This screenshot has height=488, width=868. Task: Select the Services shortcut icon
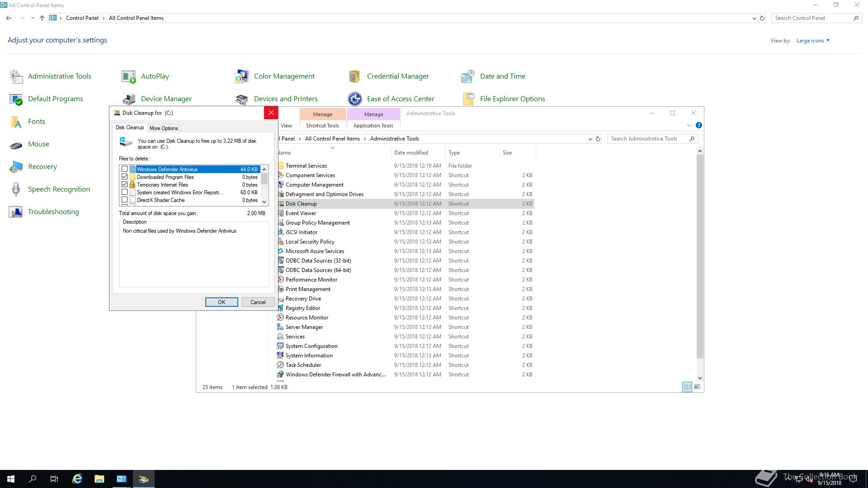click(280, 337)
